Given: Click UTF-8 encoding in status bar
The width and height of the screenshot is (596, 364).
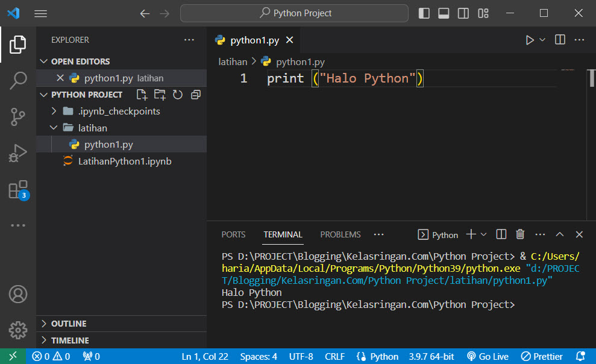Looking at the screenshot, I should (301, 356).
